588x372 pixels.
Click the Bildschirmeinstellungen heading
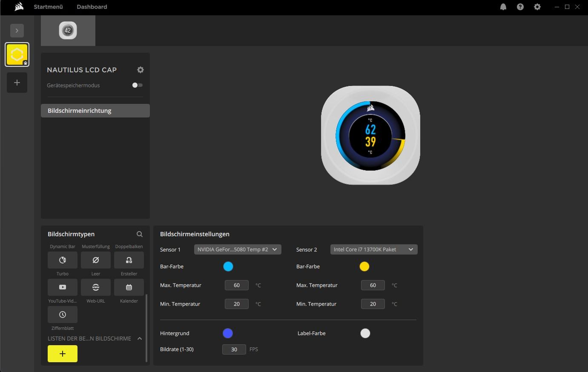pos(195,234)
